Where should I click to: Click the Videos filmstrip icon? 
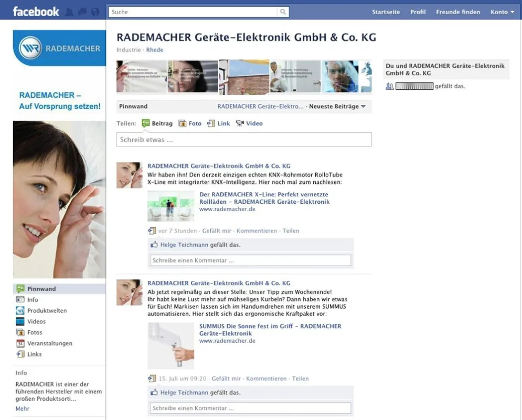click(x=20, y=321)
